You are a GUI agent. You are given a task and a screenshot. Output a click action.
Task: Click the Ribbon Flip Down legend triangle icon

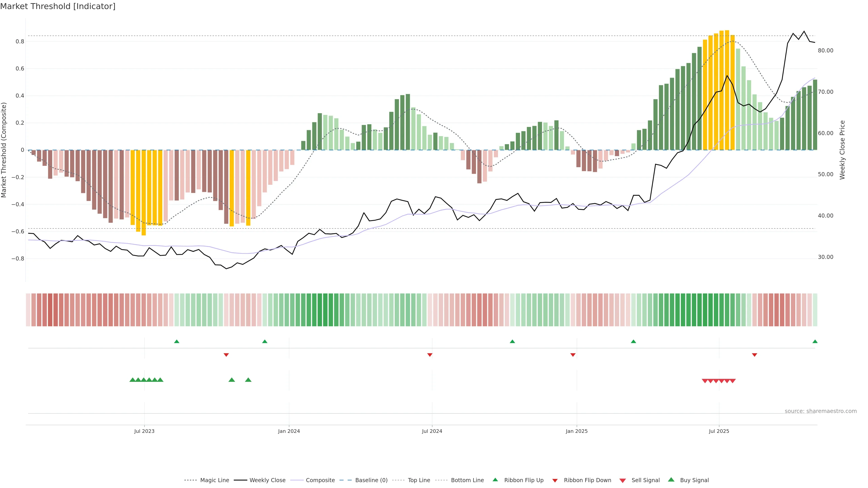click(x=555, y=480)
